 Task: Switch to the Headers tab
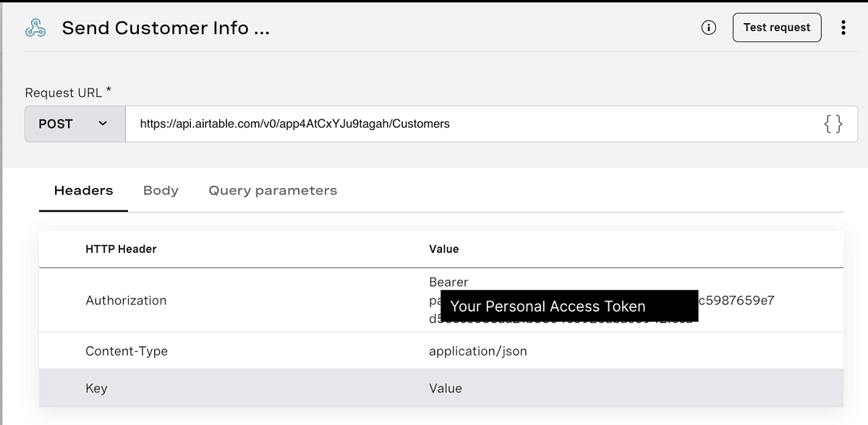(84, 191)
